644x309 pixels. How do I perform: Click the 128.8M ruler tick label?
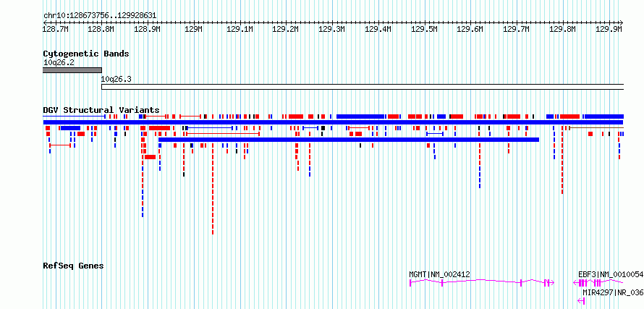[101, 29]
